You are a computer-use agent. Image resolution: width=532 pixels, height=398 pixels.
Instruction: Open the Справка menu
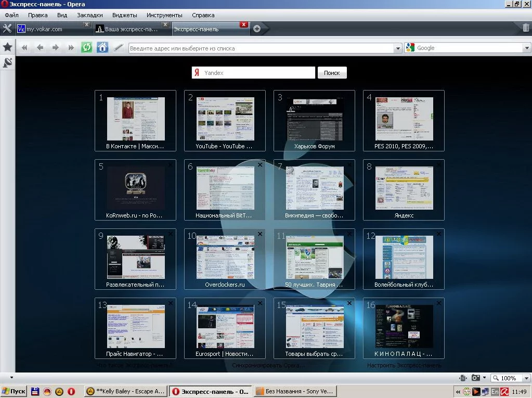(203, 15)
